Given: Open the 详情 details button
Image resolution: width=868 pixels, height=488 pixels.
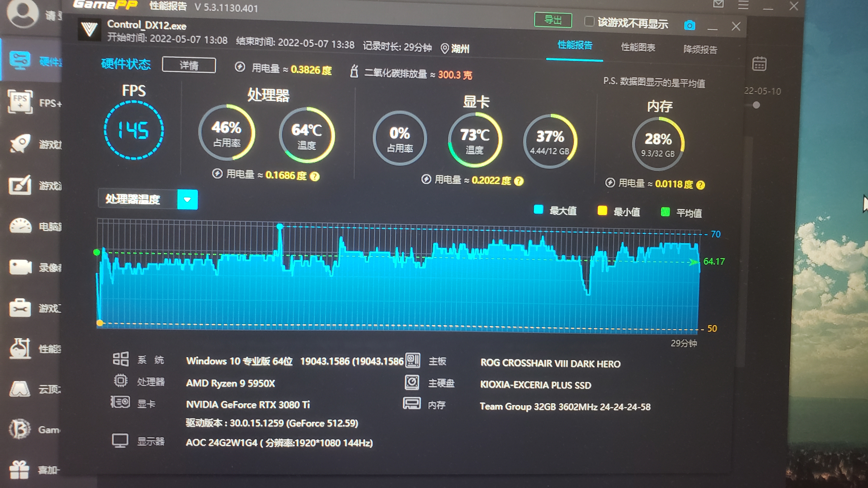Looking at the screenshot, I should point(189,65).
